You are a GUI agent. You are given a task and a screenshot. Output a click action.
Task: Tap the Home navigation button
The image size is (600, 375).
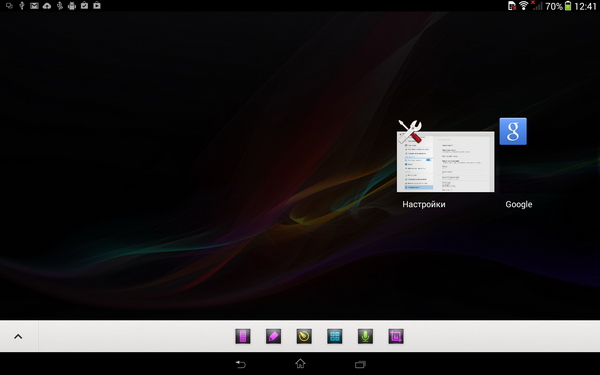(300, 363)
